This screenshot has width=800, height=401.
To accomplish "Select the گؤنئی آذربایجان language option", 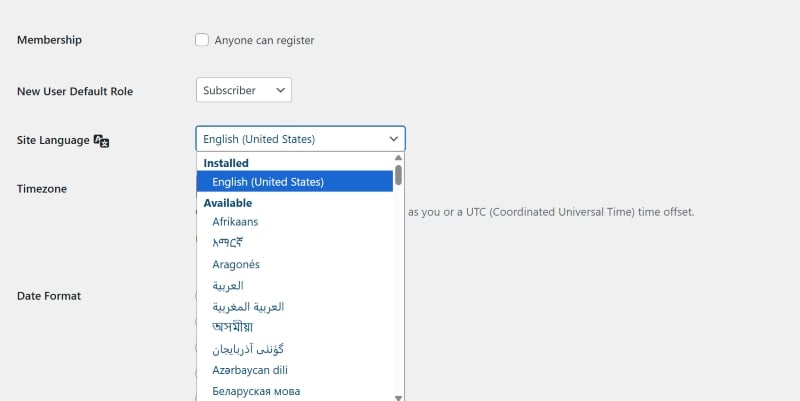I will [248, 349].
